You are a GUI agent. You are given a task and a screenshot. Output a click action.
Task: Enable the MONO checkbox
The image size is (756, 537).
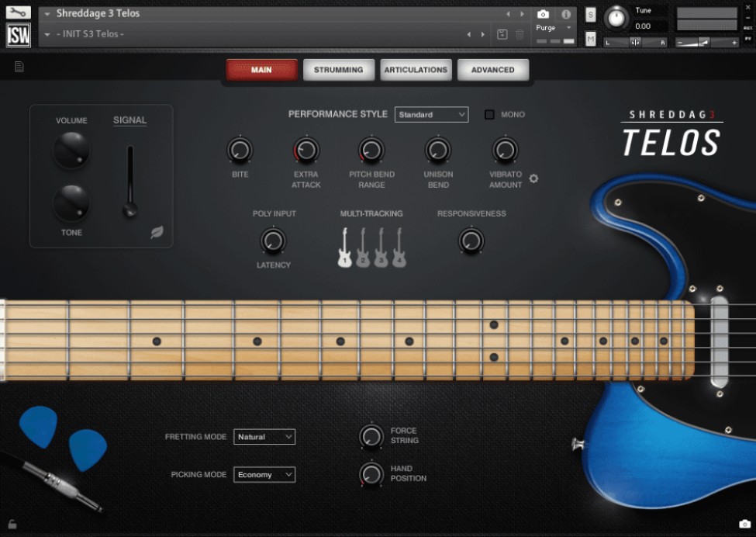click(489, 114)
